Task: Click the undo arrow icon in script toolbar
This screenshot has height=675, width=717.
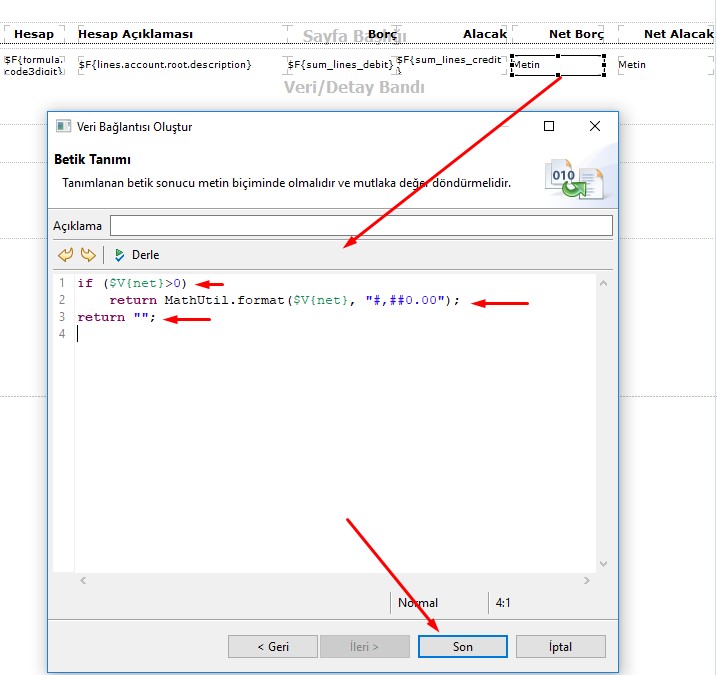Action: 66,255
